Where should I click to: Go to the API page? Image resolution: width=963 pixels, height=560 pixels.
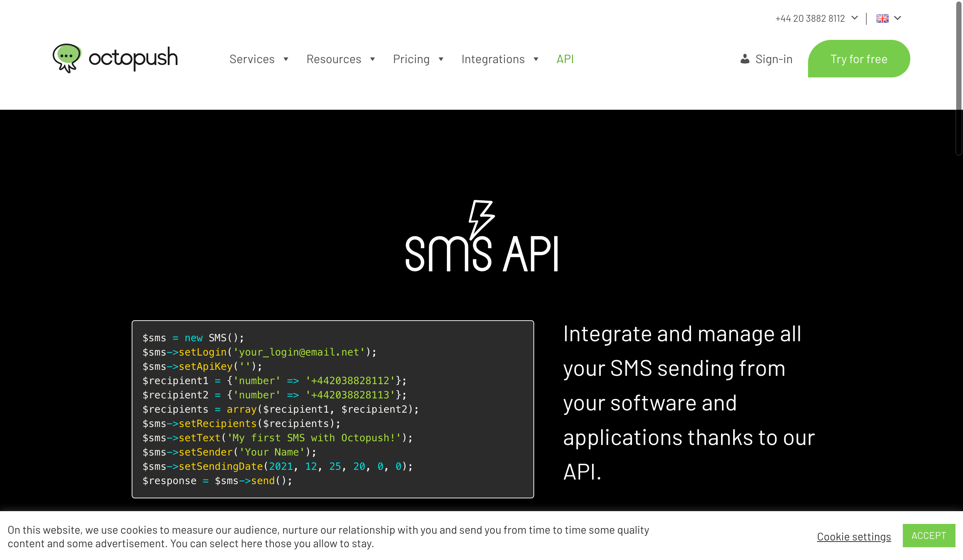(565, 59)
